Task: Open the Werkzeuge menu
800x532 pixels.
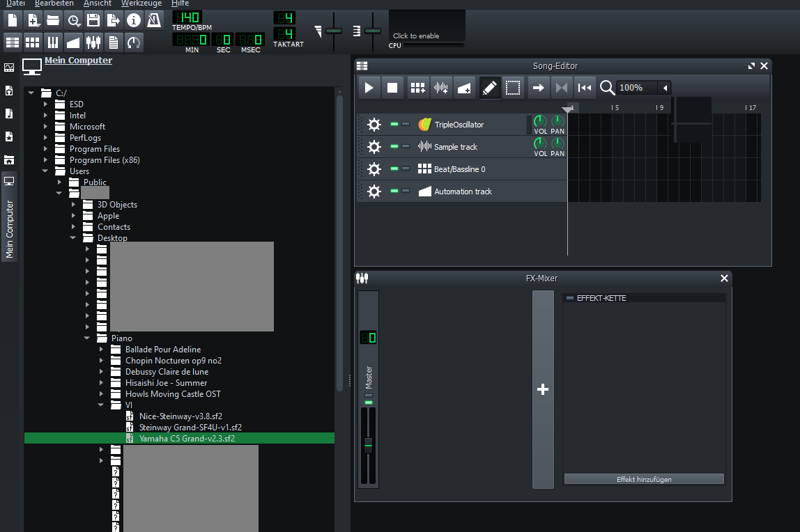Action: click(141, 3)
